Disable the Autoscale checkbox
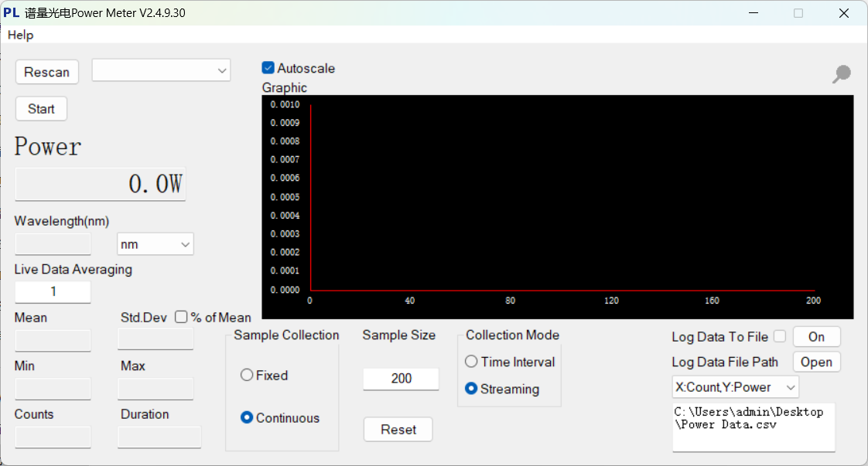 tap(268, 68)
